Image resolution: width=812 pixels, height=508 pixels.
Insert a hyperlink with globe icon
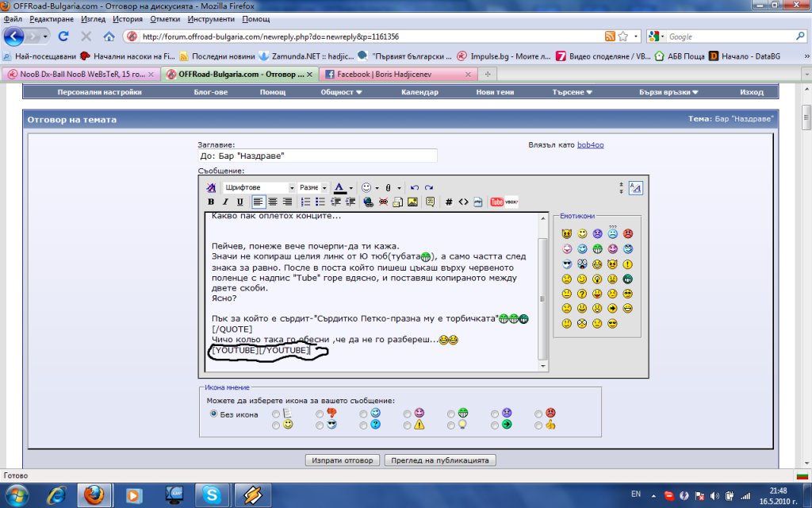[368, 202]
